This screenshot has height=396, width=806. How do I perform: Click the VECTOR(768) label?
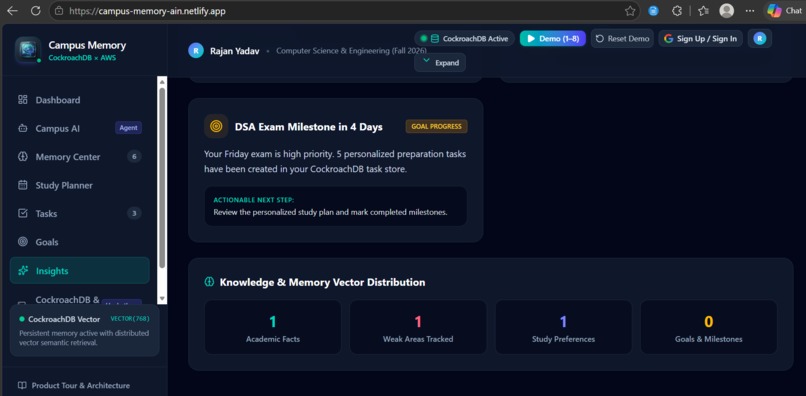[x=130, y=319]
